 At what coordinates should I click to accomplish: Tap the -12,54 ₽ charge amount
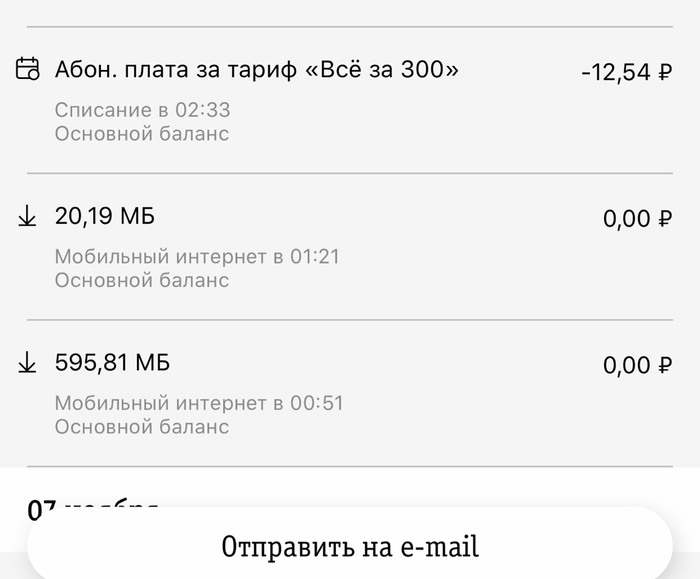tap(626, 72)
